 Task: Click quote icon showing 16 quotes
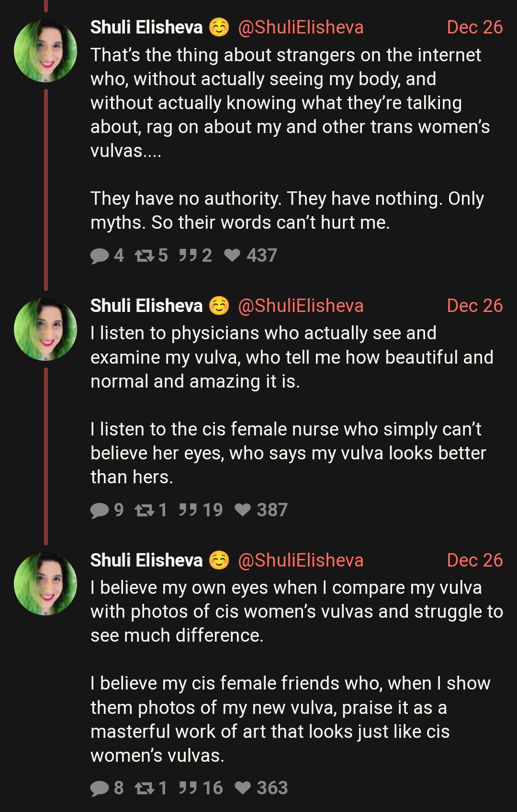coord(188,789)
